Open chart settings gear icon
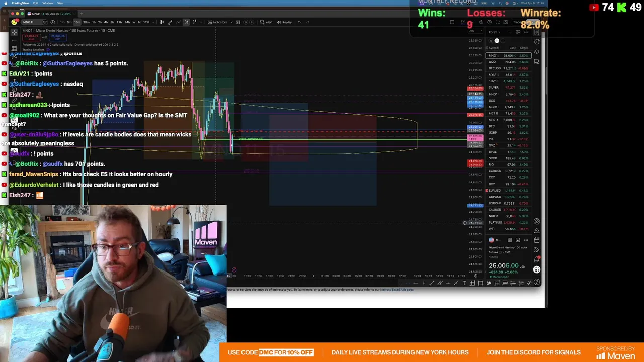This screenshot has width=644, height=362. 490,22
